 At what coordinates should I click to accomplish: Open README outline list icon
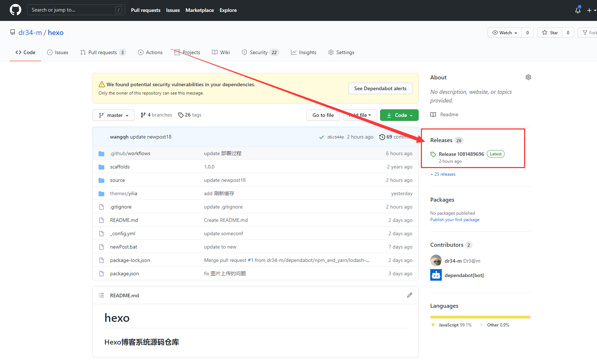pyautogui.click(x=101, y=295)
